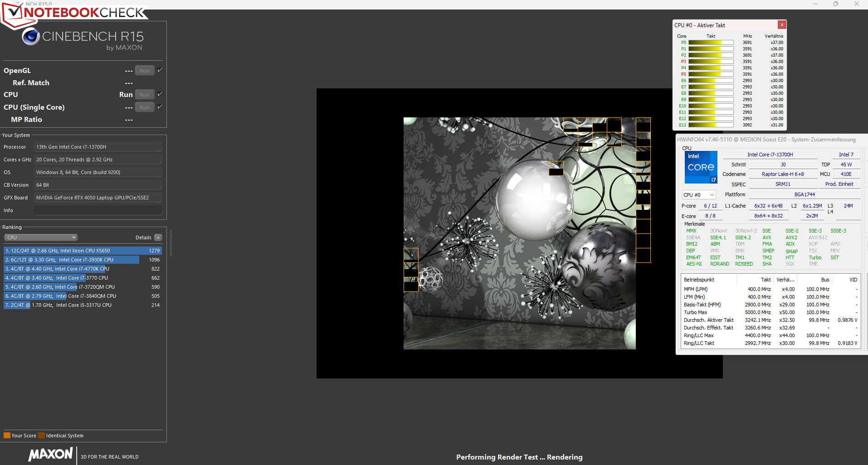868x465 pixels.
Task: Click the Raptor Lake-H 6+8 codename field
Action: [x=783, y=174]
